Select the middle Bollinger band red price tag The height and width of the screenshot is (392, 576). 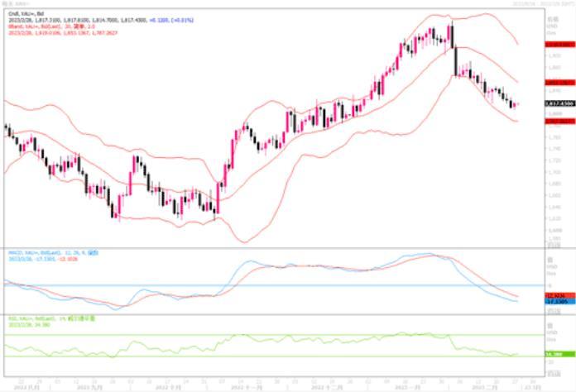click(x=559, y=83)
